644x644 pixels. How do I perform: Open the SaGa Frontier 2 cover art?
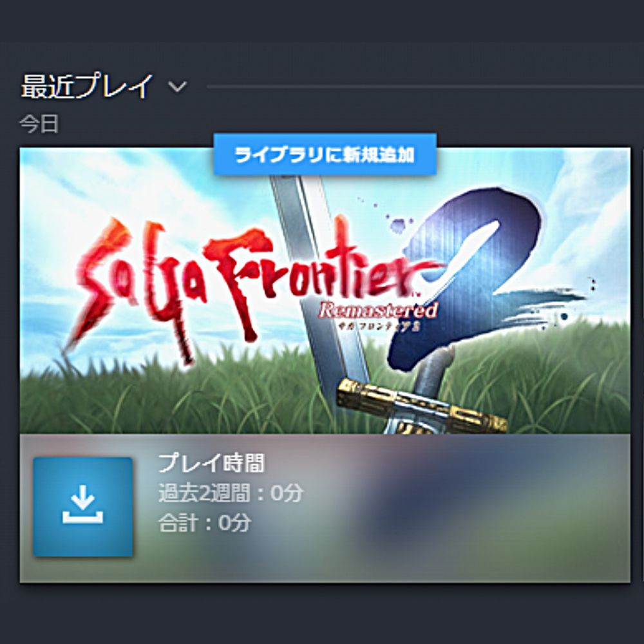pos(325,291)
